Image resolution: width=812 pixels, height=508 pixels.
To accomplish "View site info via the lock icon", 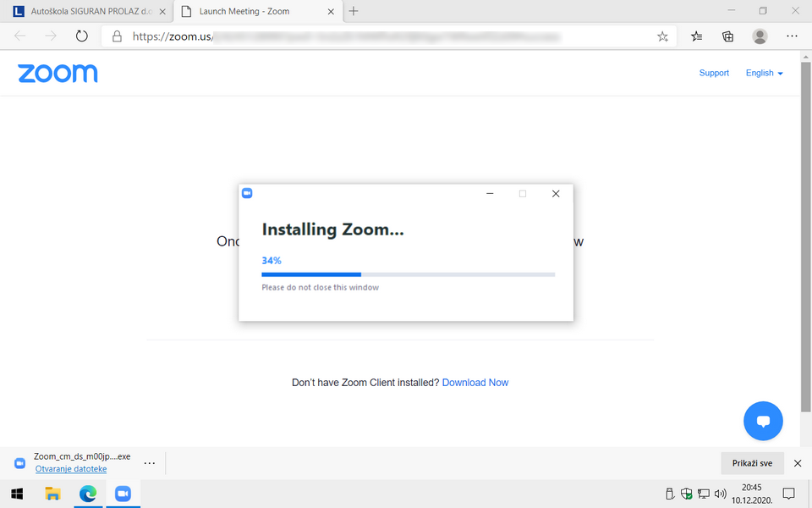I will [117, 36].
